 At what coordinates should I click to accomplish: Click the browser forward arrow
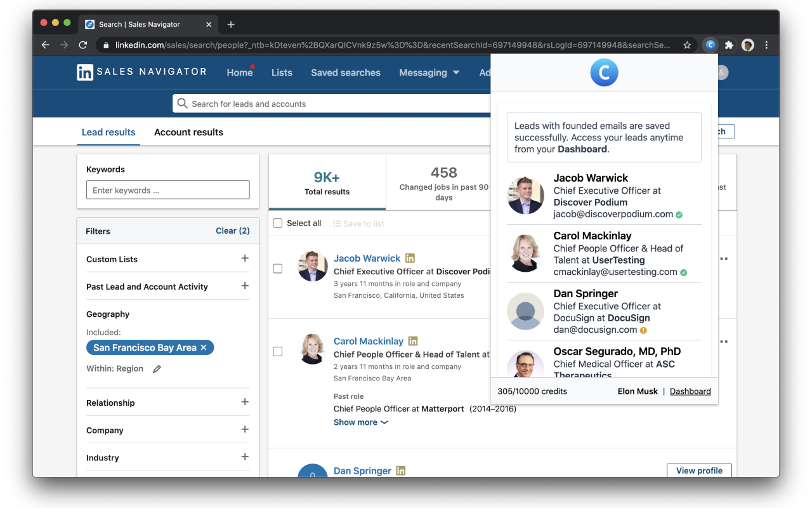(x=63, y=45)
